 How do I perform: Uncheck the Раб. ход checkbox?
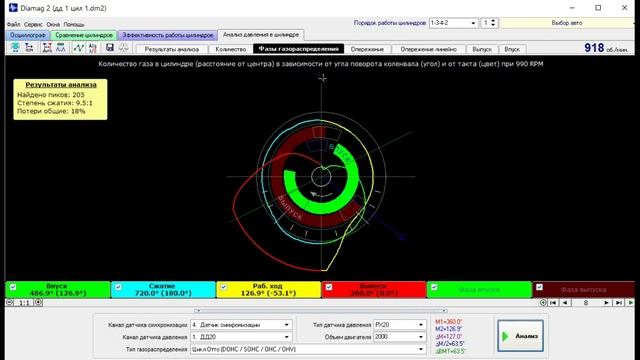(x=224, y=287)
